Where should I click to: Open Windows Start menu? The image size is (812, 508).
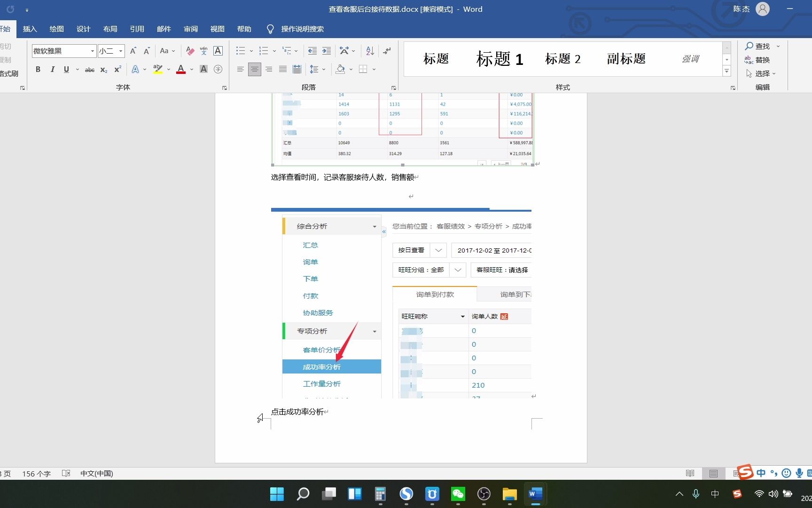[277, 494]
